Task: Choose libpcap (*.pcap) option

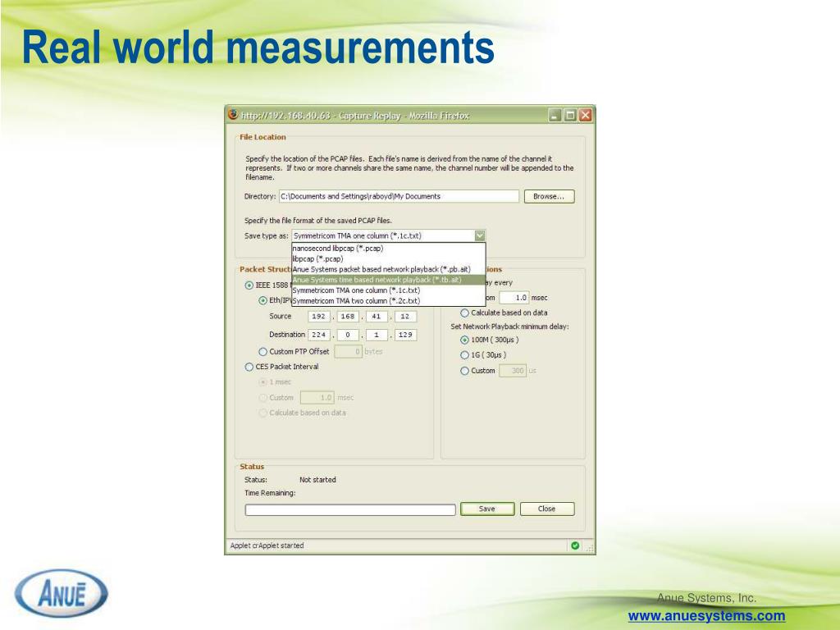Action: [x=388, y=258]
